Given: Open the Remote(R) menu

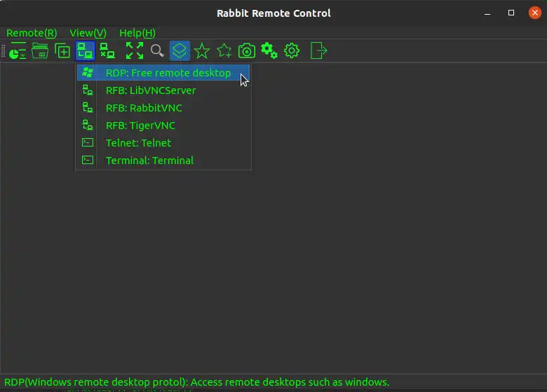Looking at the screenshot, I should pos(32,33).
